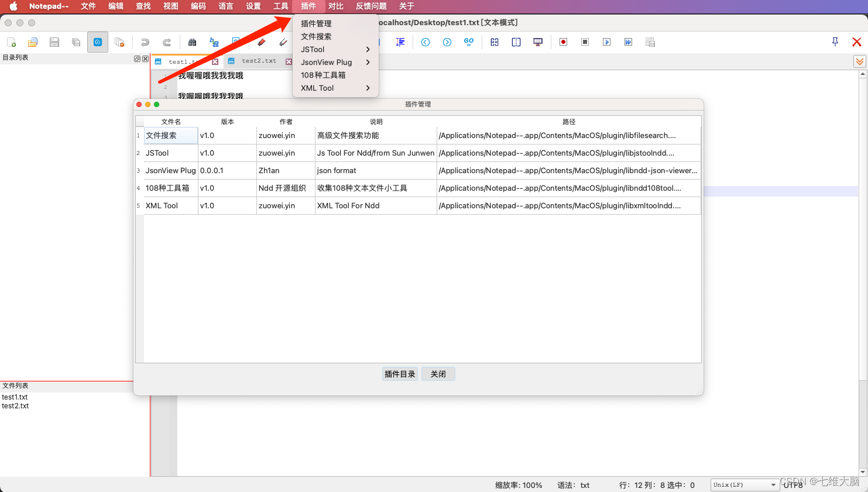Open the 编辑 menu

(x=116, y=6)
